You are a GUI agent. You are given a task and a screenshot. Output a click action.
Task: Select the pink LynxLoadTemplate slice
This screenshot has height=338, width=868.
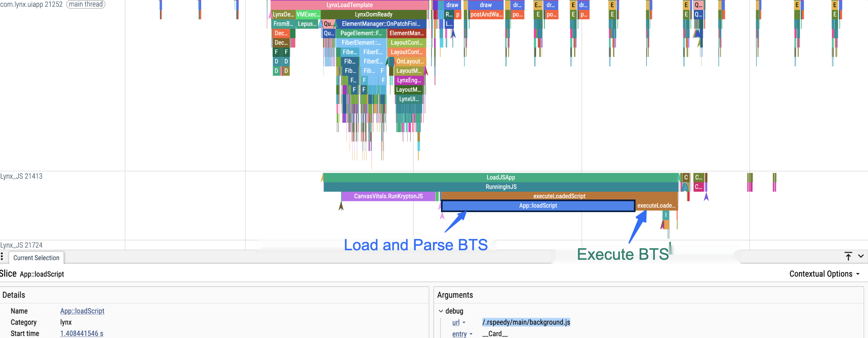(x=349, y=5)
